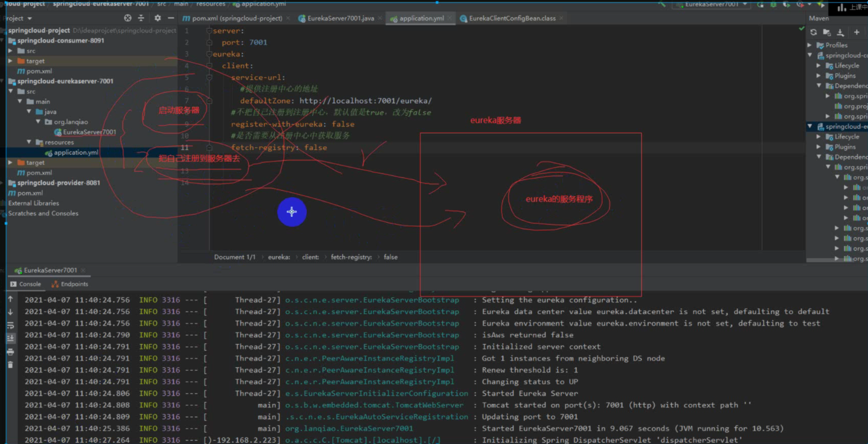The image size is (868, 444).
Task: Collapse the org.lanqiao package arrow
Action: click(x=39, y=122)
